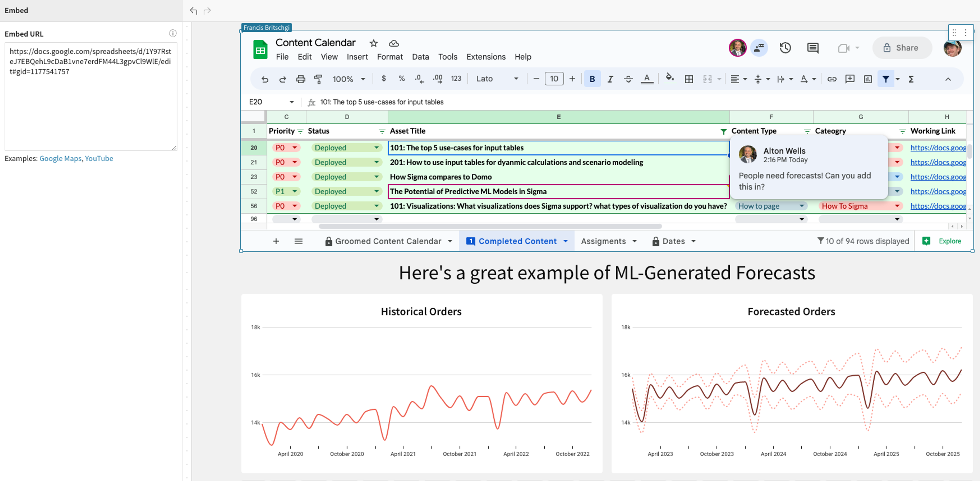Toggle the filter funnel button
Viewport: 980px width, 481px height.
point(886,79)
